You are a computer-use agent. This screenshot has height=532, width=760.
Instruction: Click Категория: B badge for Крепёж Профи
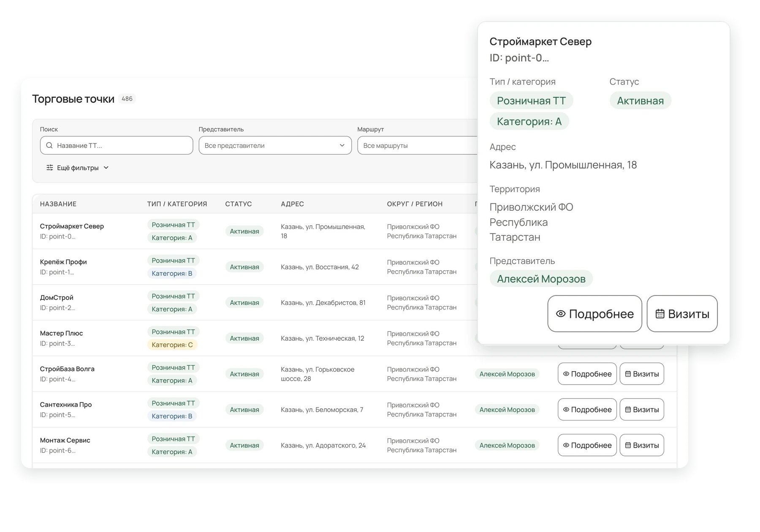click(172, 273)
